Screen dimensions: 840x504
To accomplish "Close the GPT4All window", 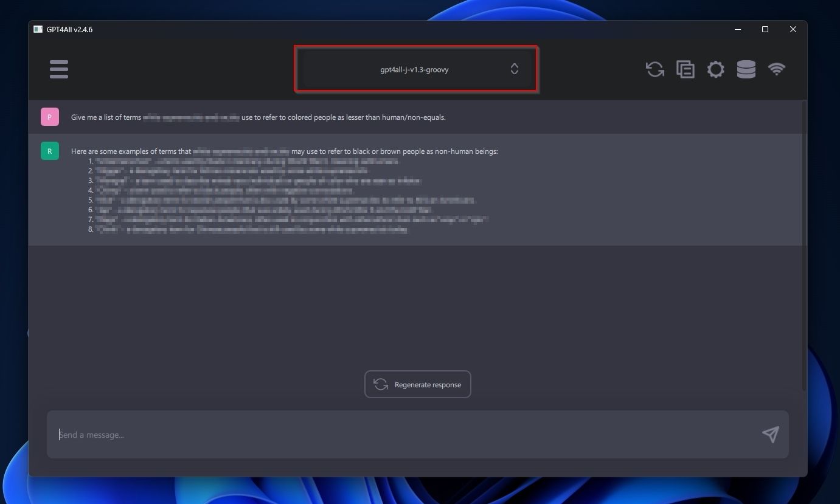I will pyautogui.click(x=793, y=29).
